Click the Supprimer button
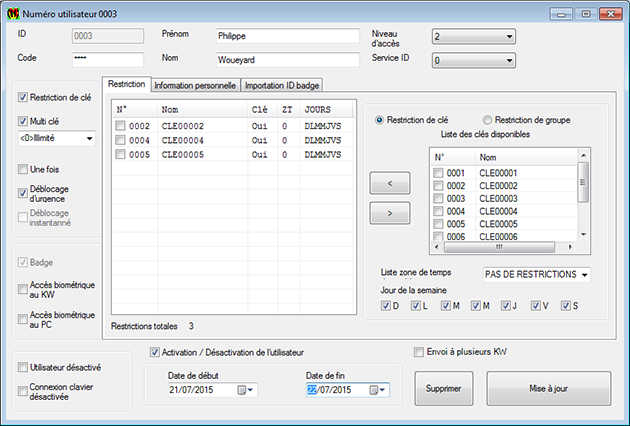This screenshot has height=426, width=630. [x=444, y=388]
